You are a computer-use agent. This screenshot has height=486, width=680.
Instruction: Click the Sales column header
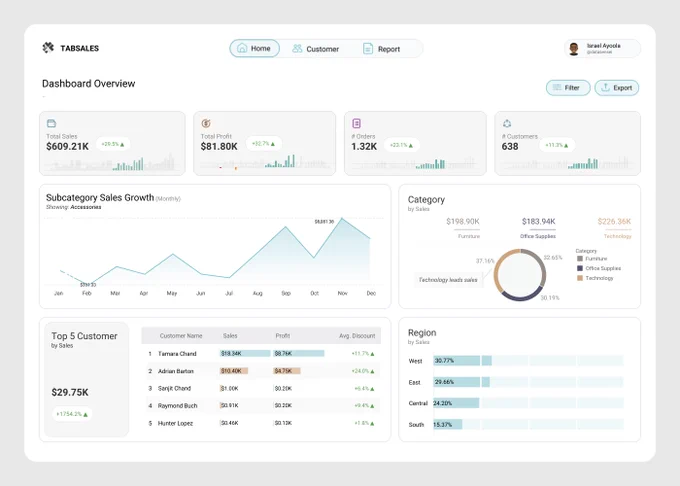click(x=230, y=336)
